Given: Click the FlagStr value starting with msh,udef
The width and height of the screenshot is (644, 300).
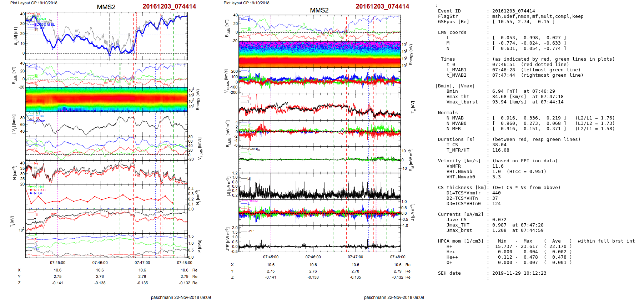Looking at the screenshot, I should [x=538, y=16].
